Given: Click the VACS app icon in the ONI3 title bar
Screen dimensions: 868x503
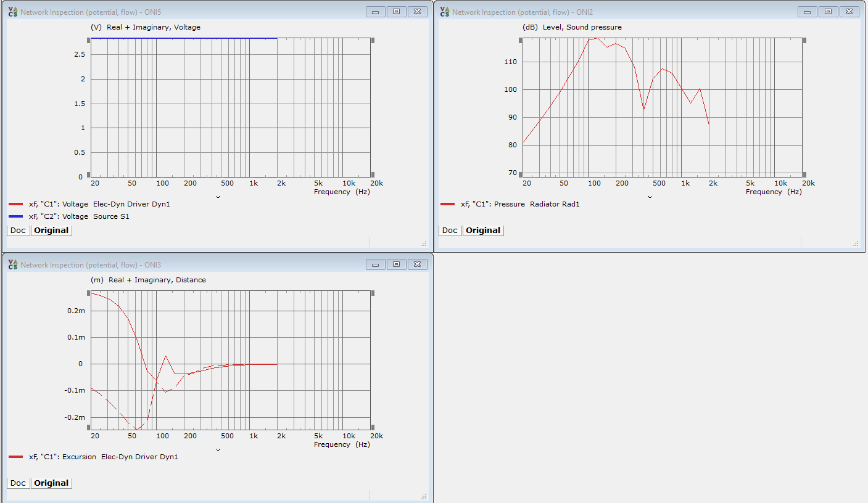Looking at the screenshot, I should tap(12, 264).
